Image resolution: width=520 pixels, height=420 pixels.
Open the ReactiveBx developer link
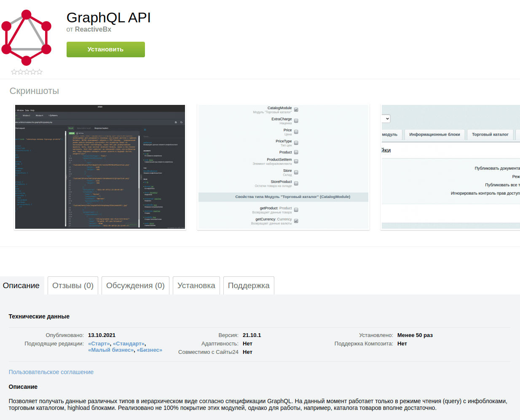tap(93, 29)
